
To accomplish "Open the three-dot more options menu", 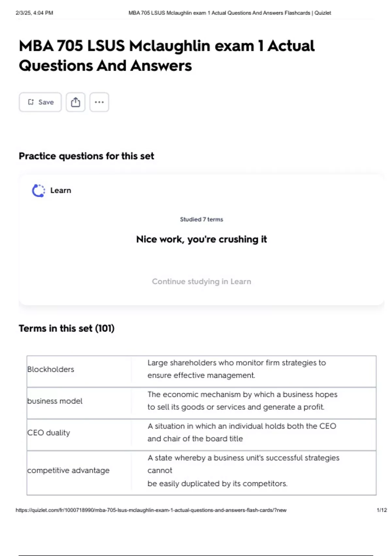I will pos(99,102).
